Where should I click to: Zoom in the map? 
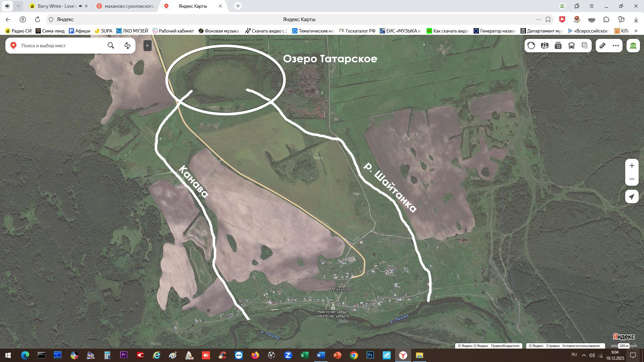[632, 166]
